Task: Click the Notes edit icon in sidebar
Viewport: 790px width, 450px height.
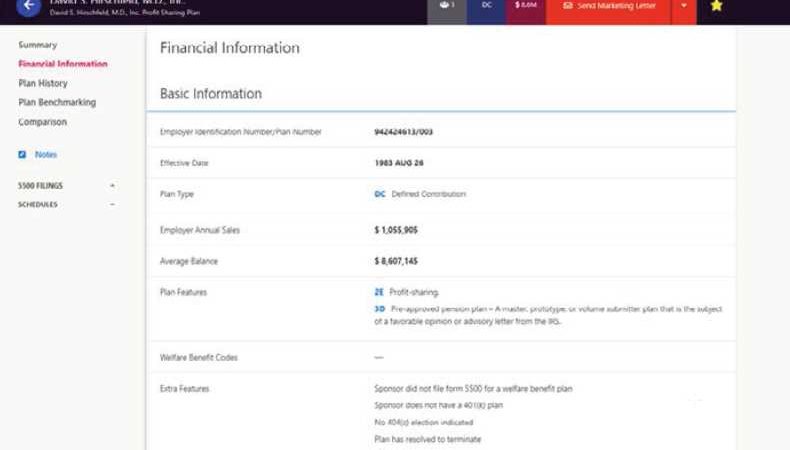Action: (22, 155)
